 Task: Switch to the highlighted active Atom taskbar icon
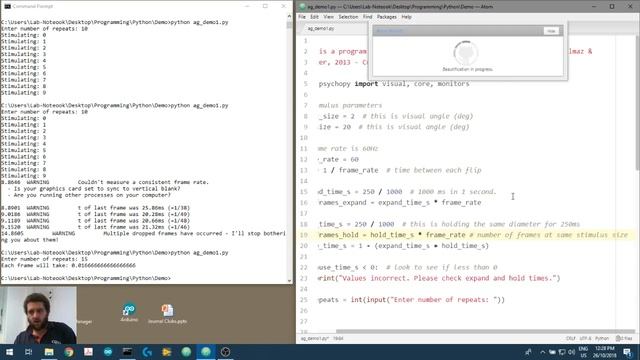pyautogui.click(x=206, y=352)
